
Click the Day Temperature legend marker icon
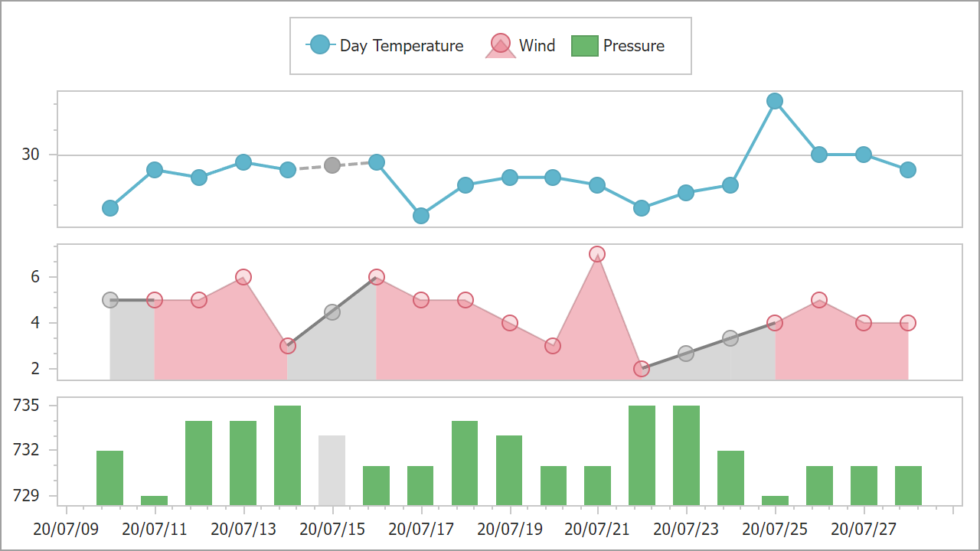coord(320,45)
